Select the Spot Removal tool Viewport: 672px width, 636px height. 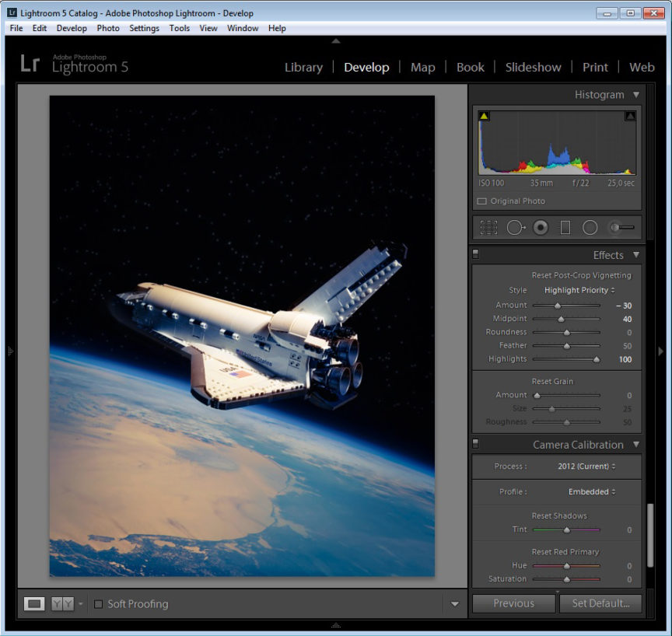point(515,228)
